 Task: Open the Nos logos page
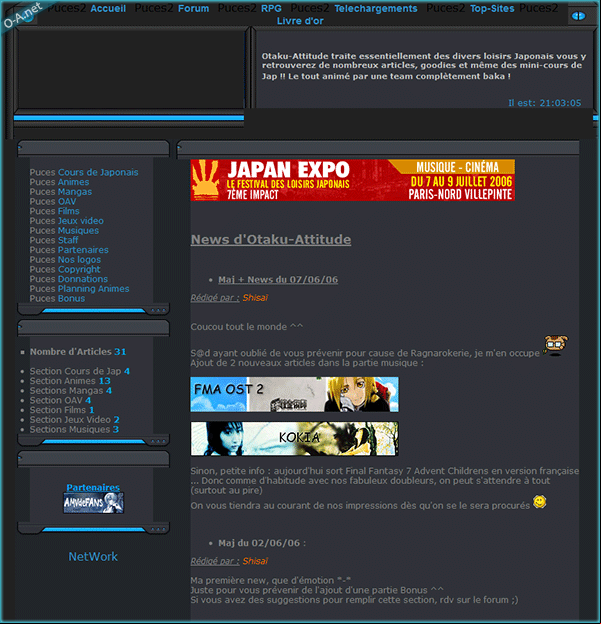[79, 259]
